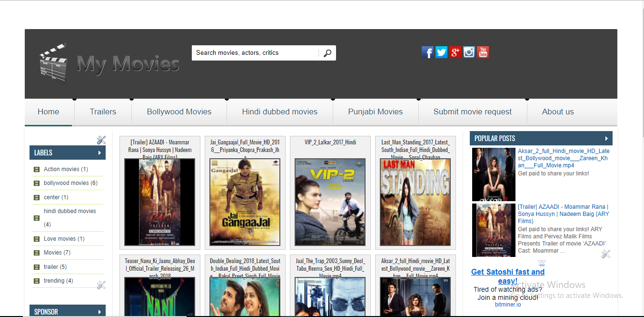
Task: Open the Double Dealing movie poster
Action: tap(245, 297)
